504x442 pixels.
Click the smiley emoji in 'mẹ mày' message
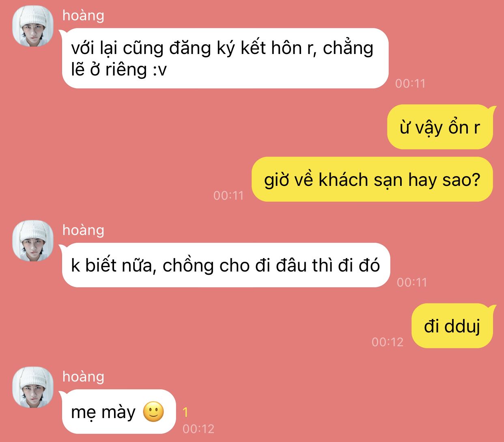pyautogui.click(x=153, y=412)
